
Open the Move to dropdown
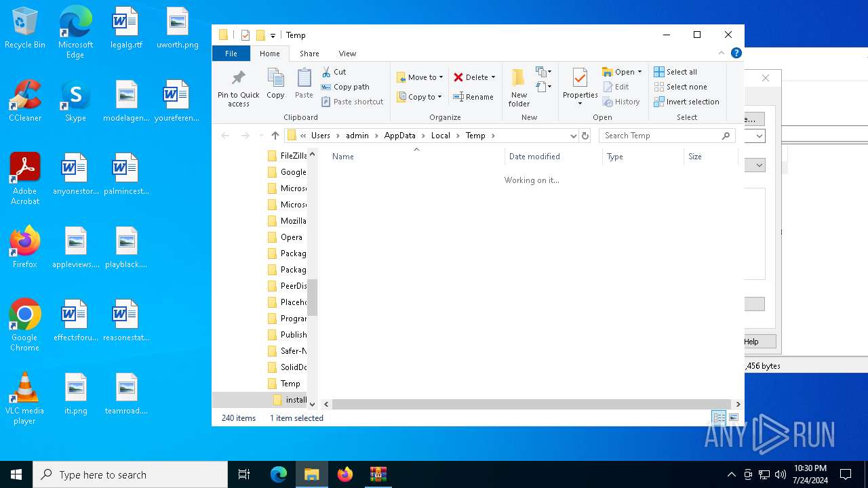(420, 77)
